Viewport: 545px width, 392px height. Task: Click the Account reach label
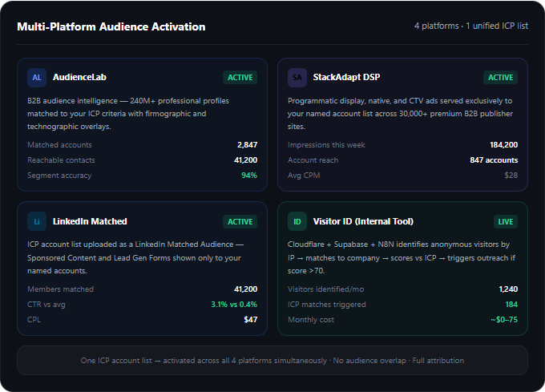(313, 160)
